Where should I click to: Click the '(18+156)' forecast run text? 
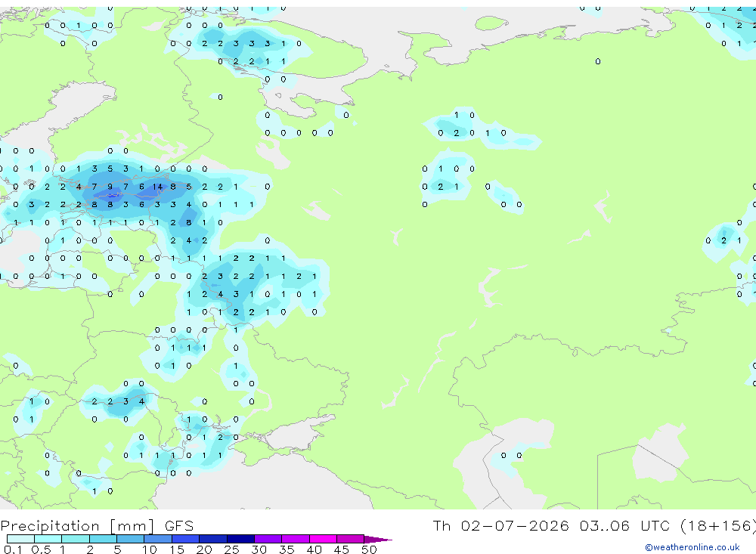tap(718, 525)
